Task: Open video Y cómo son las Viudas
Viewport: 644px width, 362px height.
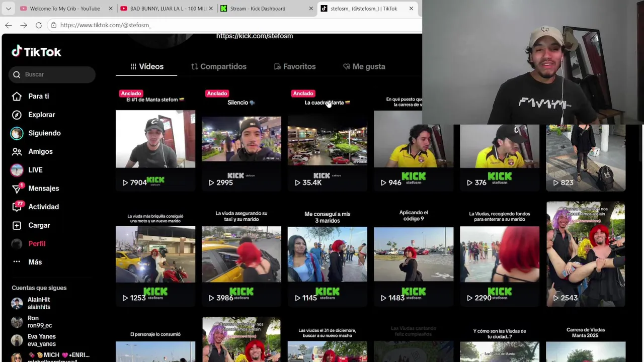Action: pyautogui.click(x=500, y=340)
